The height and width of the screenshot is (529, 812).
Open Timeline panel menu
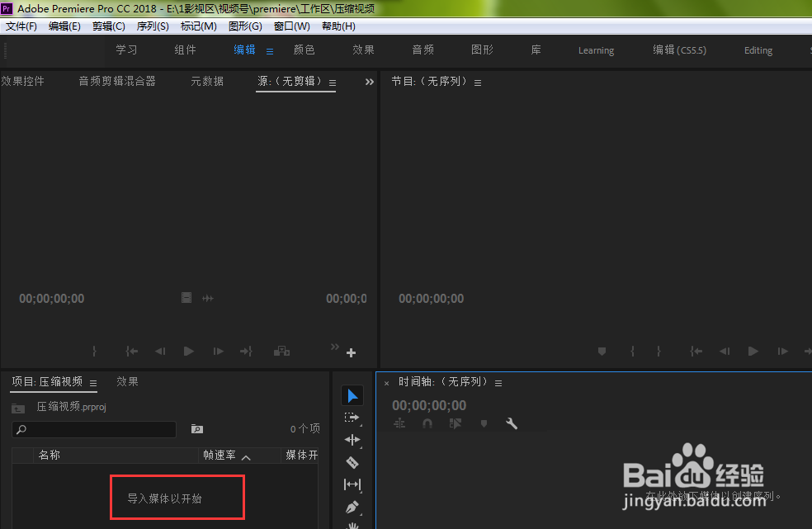click(x=498, y=384)
